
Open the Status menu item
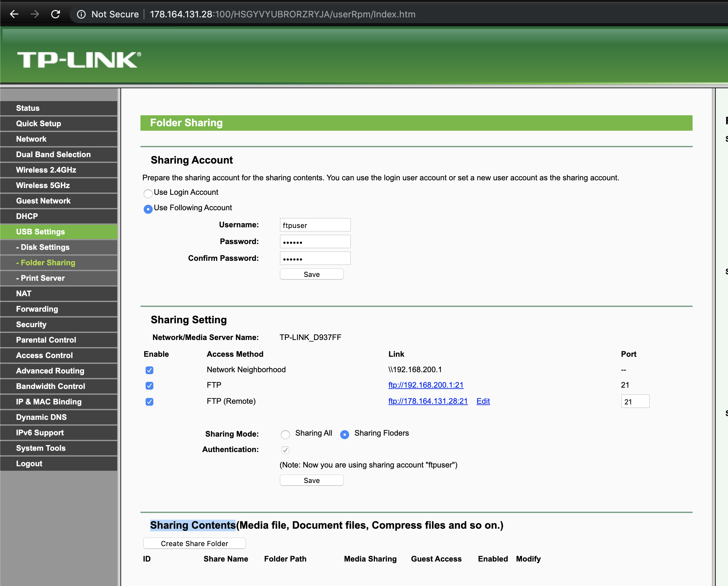click(x=59, y=108)
